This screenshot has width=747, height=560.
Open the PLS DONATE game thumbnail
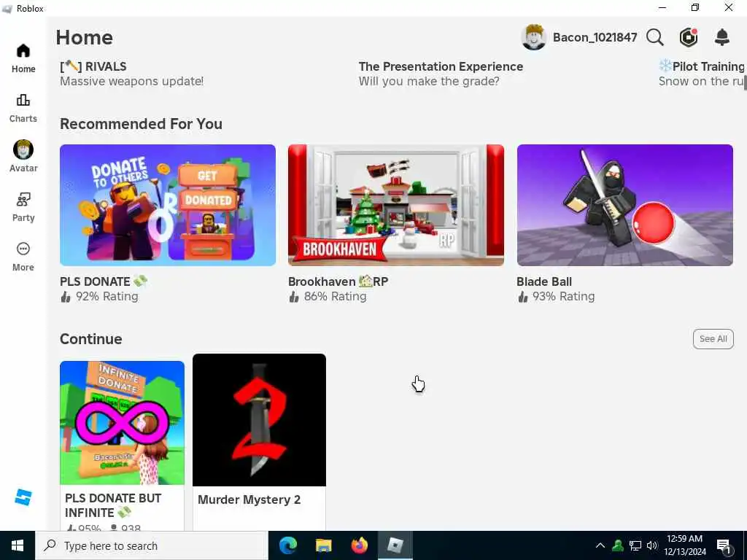point(168,205)
